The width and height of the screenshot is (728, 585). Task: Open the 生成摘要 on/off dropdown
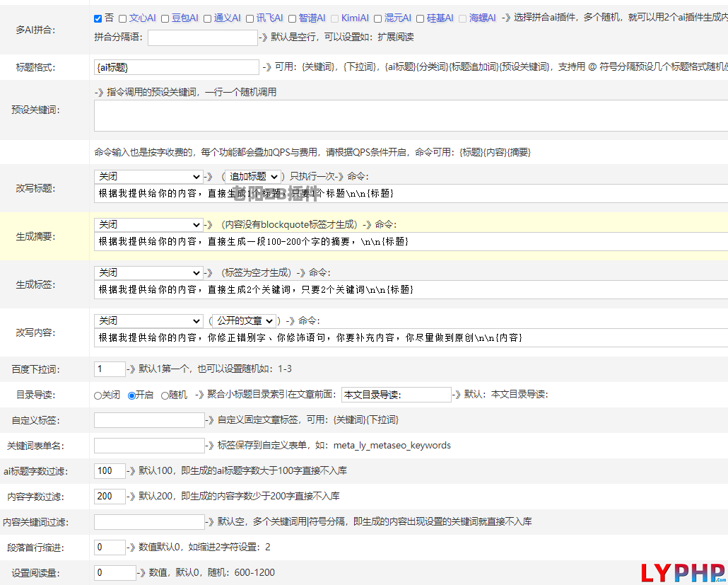[148, 225]
